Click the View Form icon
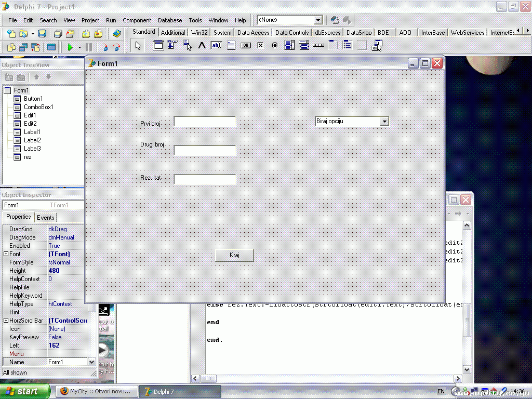 [x=23, y=47]
